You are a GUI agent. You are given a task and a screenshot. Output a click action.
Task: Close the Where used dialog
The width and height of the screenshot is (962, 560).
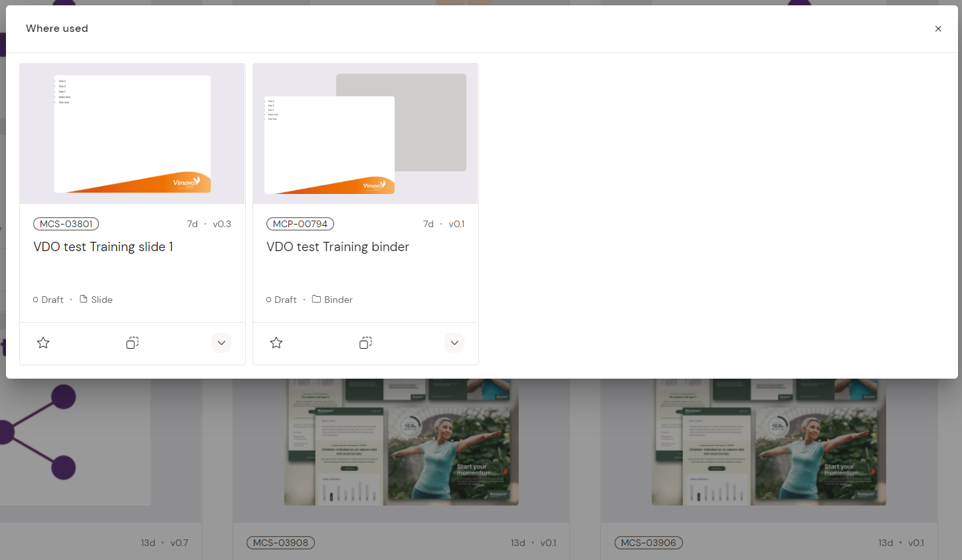click(938, 29)
